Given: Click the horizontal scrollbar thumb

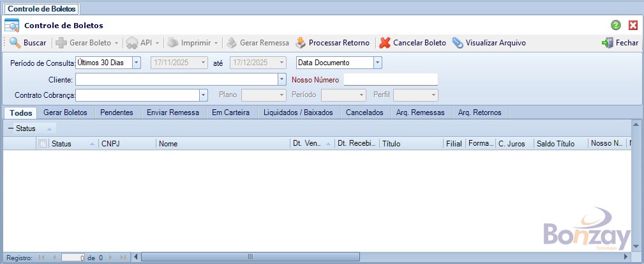Looking at the screenshot, I should point(250,257).
